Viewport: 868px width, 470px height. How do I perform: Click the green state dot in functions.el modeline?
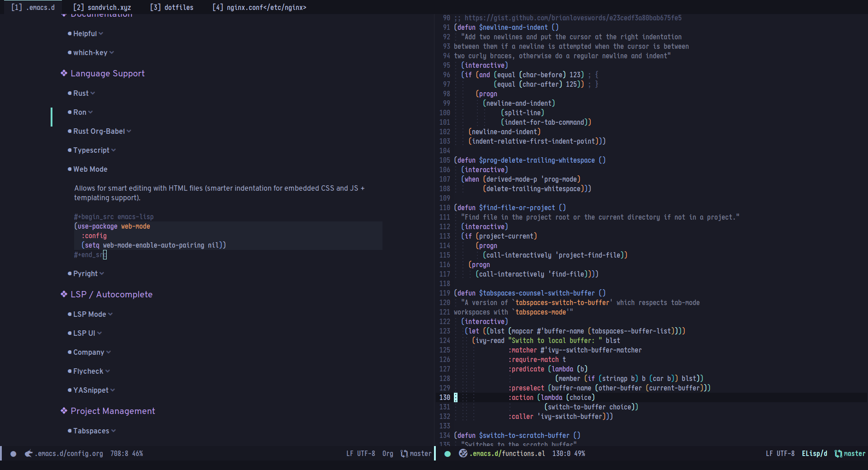click(448, 454)
